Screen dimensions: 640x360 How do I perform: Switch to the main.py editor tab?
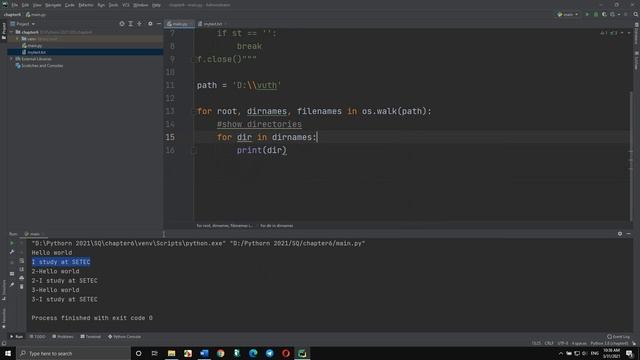(x=178, y=24)
